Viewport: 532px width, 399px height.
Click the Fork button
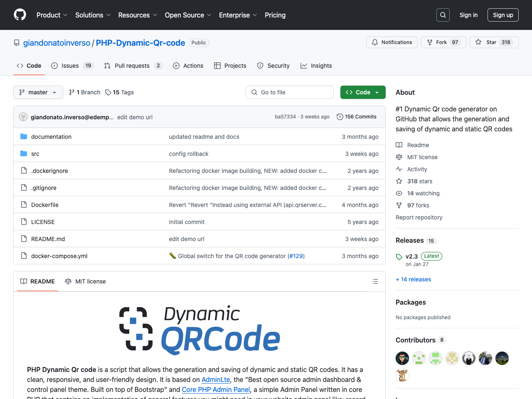point(443,42)
